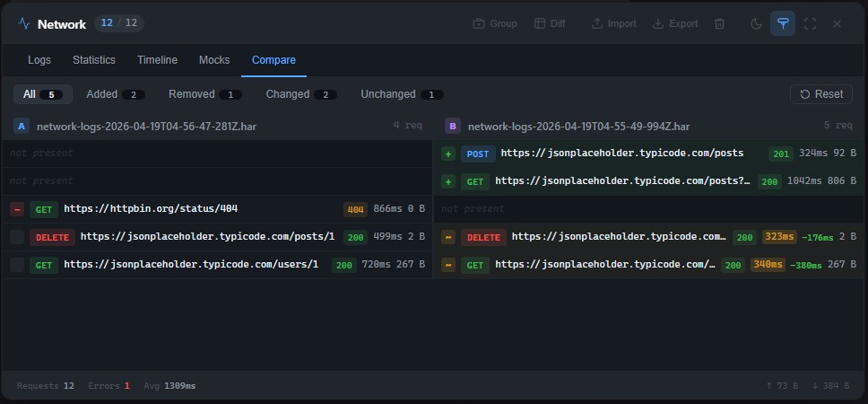Image resolution: width=868 pixels, height=404 pixels.
Task: Click the trash icon to clear logs
Action: [719, 24]
